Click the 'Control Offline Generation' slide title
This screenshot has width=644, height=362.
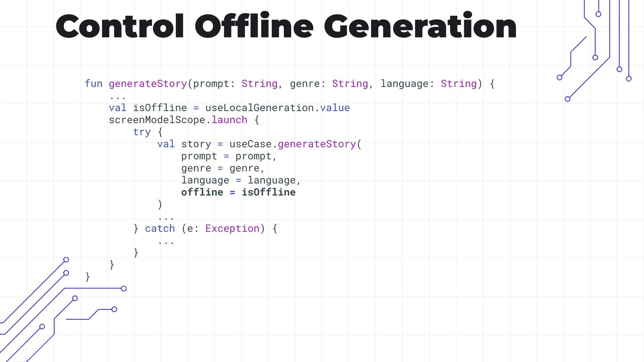(286, 27)
